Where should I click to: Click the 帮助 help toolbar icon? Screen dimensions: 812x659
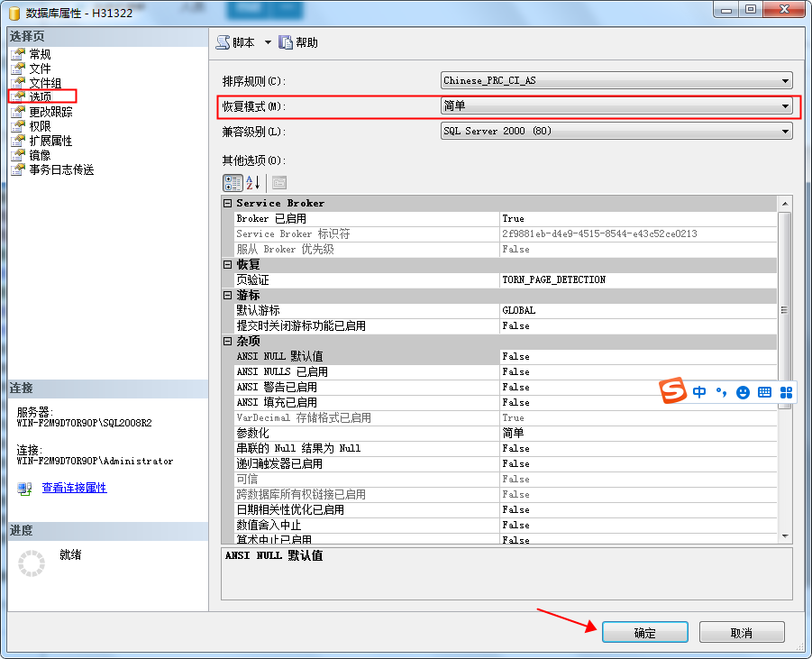286,42
